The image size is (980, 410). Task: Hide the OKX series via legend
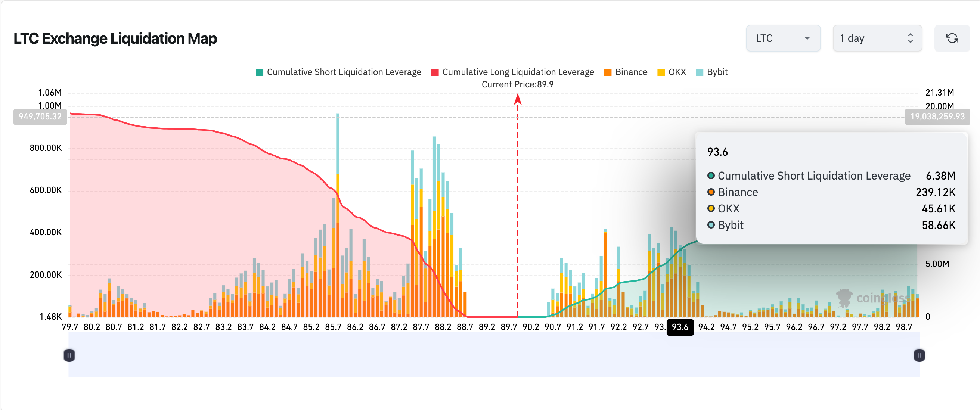[677, 72]
